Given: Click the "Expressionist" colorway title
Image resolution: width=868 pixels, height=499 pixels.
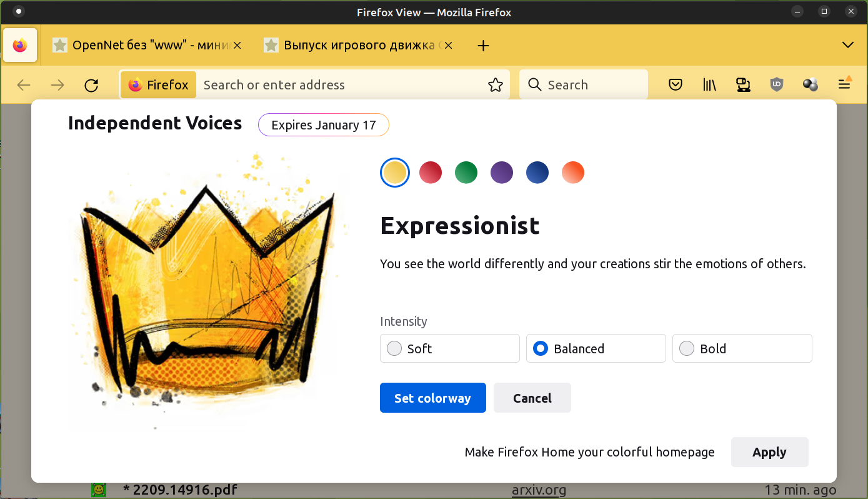Looking at the screenshot, I should [x=460, y=226].
